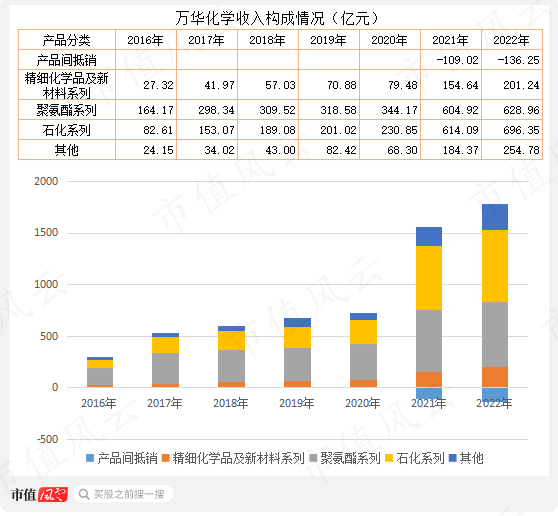Screen dimensions: 558x516
Task: Click the 2016年 column header
Action: click(x=146, y=40)
